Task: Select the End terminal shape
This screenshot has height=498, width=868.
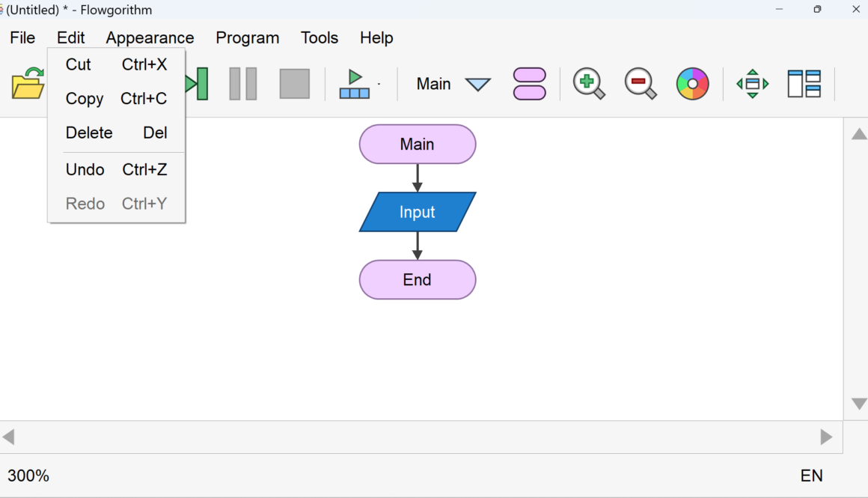Action: (x=418, y=280)
